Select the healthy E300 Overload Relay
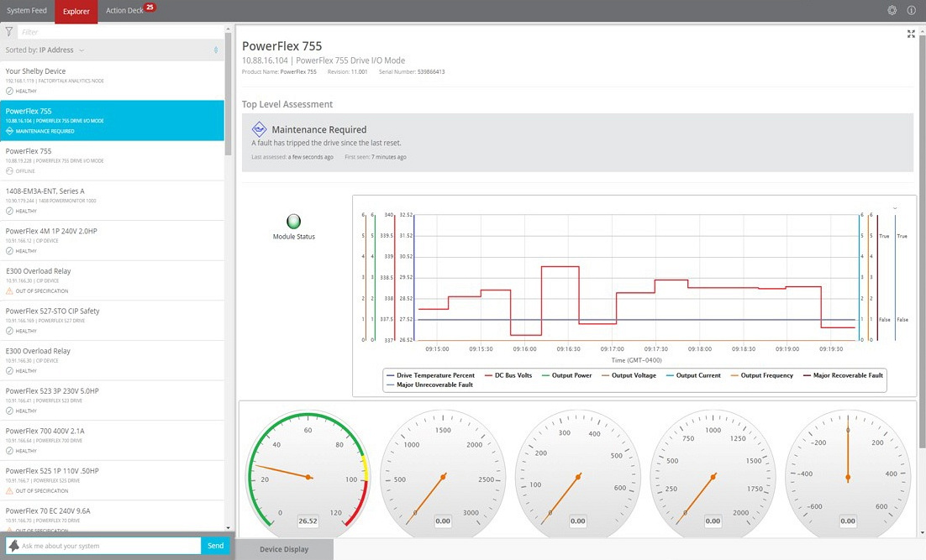 [113, 360]
